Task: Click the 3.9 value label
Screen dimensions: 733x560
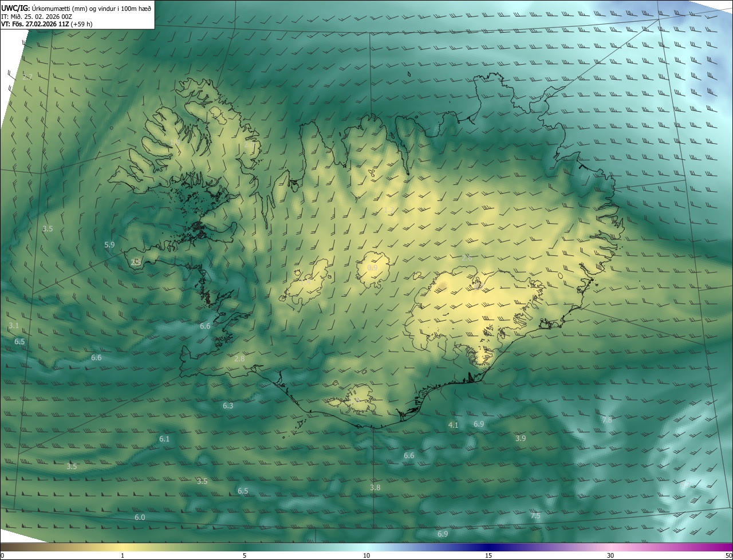Action: pos(521,438)
